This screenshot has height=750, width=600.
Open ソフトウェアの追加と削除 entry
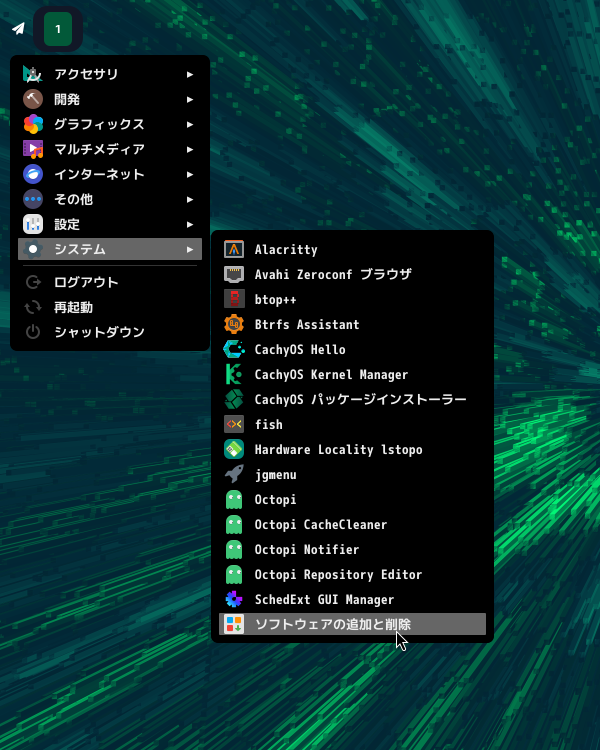352,624
